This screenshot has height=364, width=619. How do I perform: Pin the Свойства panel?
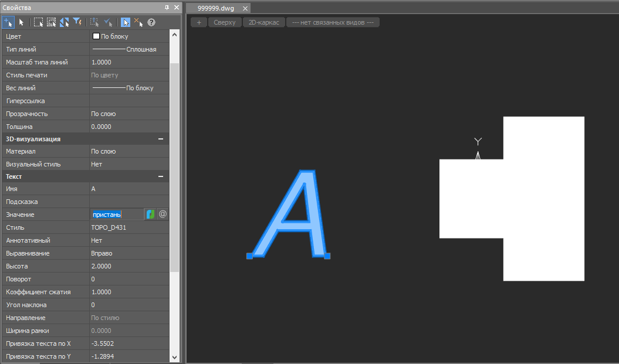(167, 8)
